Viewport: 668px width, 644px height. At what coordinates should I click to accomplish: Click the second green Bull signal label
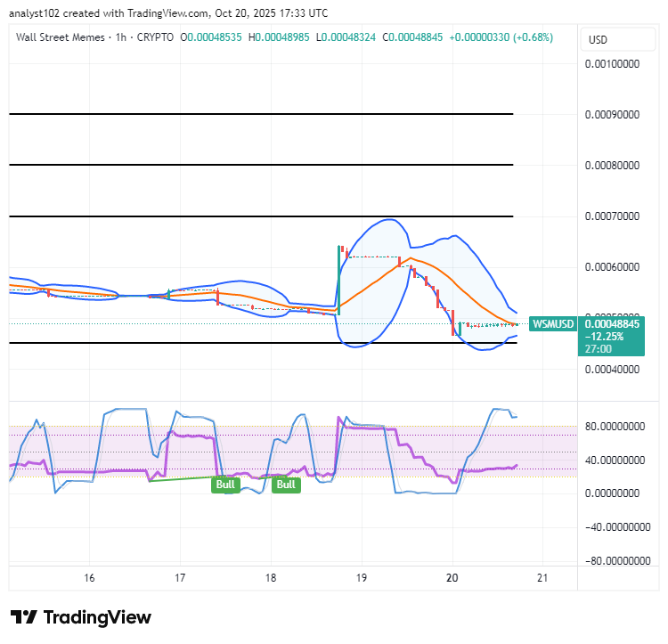pyautogui.click(x=286, y=485)
